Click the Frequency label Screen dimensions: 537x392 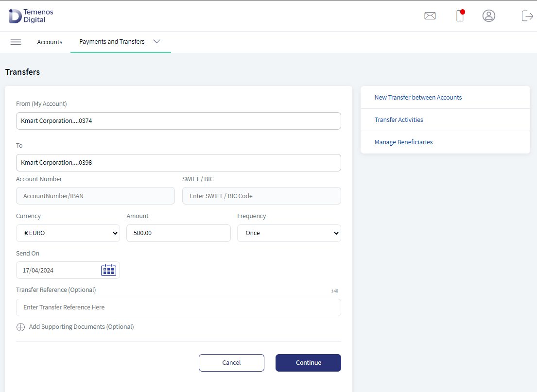click(251, 216)
